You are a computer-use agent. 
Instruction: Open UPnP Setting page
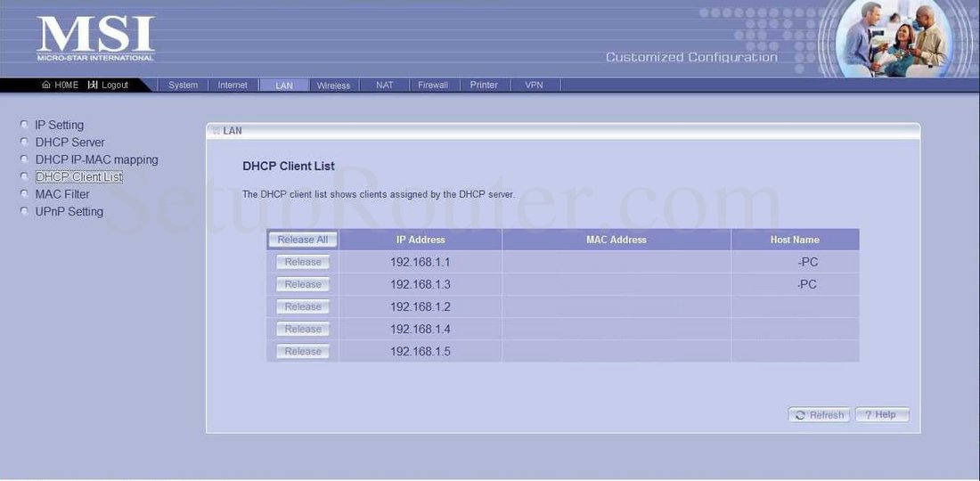pyautogui.click(x=69, y=212)
